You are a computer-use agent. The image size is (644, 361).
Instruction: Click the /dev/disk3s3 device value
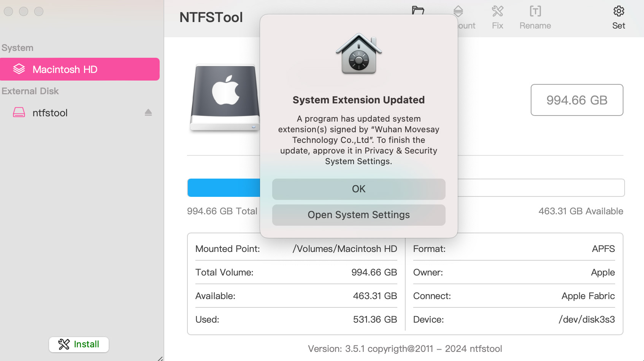click(x=587, y=320)
